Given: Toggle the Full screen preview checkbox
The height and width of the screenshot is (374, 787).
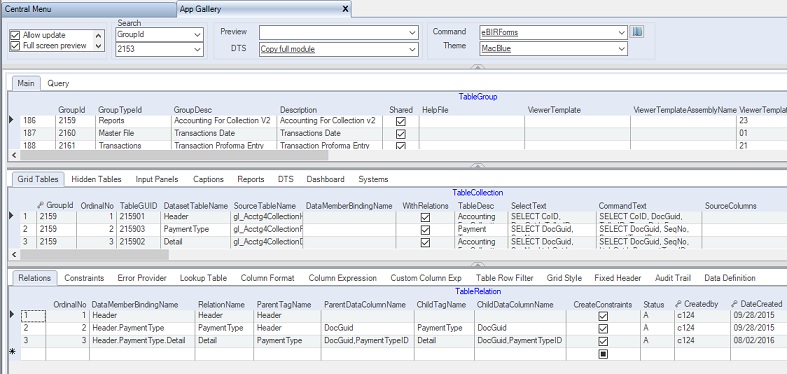Looking at the screenshot, I should 15,46.
